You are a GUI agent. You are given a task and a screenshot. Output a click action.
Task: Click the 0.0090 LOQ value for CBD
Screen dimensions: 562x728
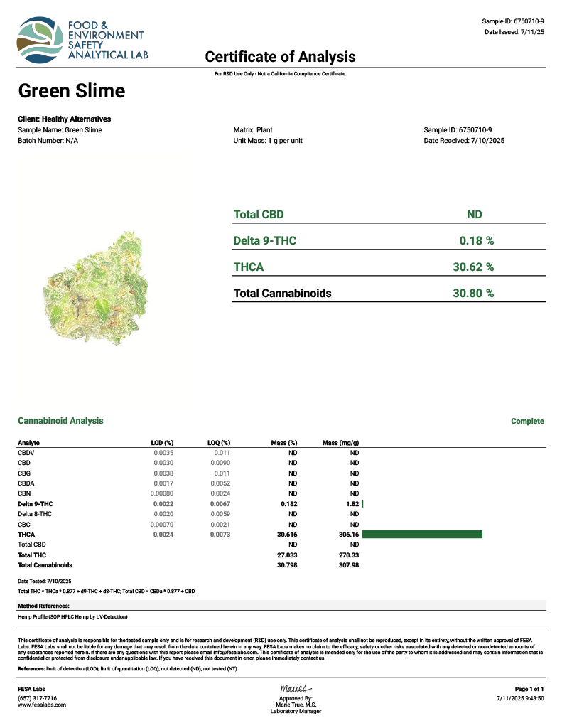pos(220,463)
